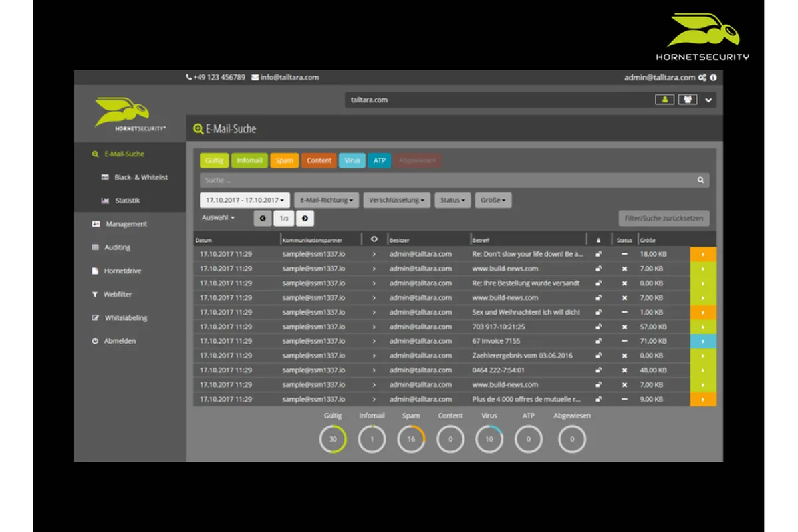Go to the previous results page arrow
Image resolution: width=798 pixels, height=532 pixels.
(x=263, y=218)
